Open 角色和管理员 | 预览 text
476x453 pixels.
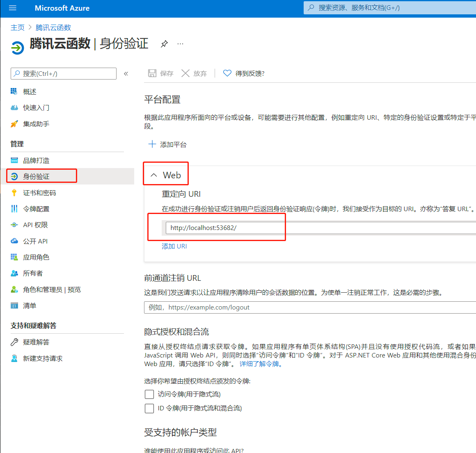tap(52, 290)
